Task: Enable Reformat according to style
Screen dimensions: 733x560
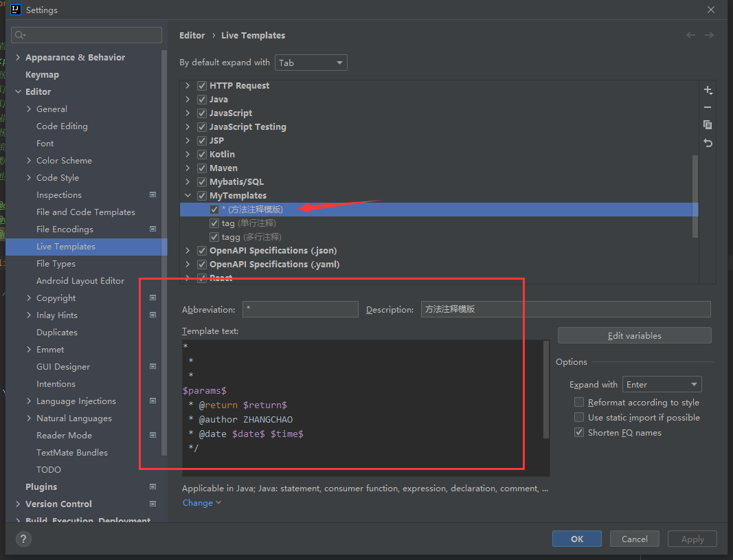Action: pyautogui.click(x=579, y=403)
